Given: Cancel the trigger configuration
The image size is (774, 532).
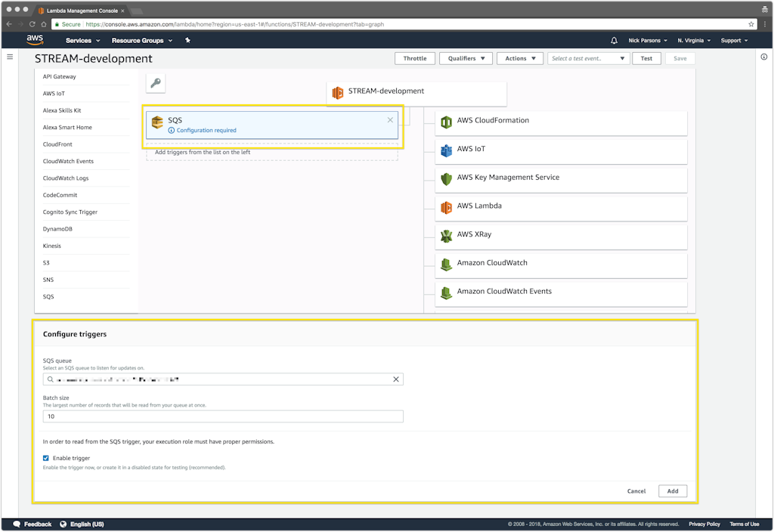Looking at the screenshot, I should (x=636, y=491).
